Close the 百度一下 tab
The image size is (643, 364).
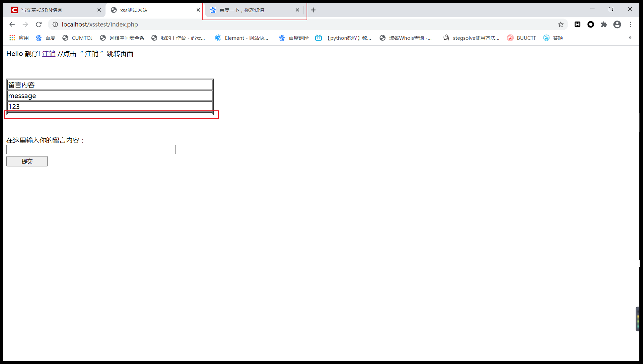(x=298, y=10)
